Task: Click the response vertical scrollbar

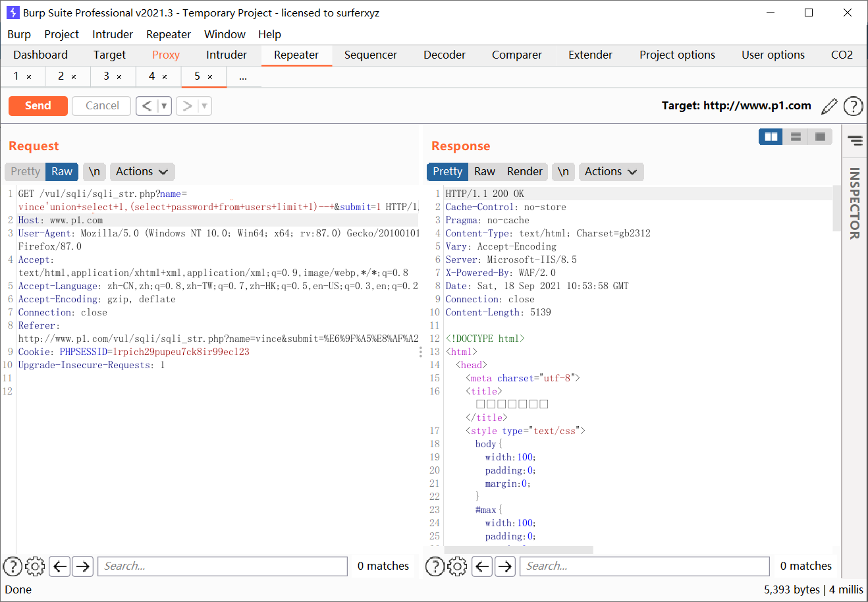Action: [836, 208]
